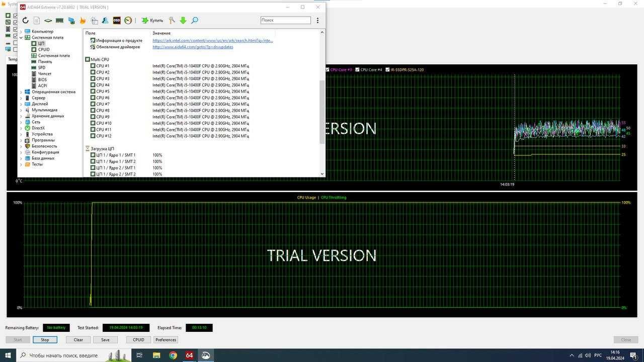Open the Report page icon in toolbar
The image size is (644, 362).
pos(37,20)
